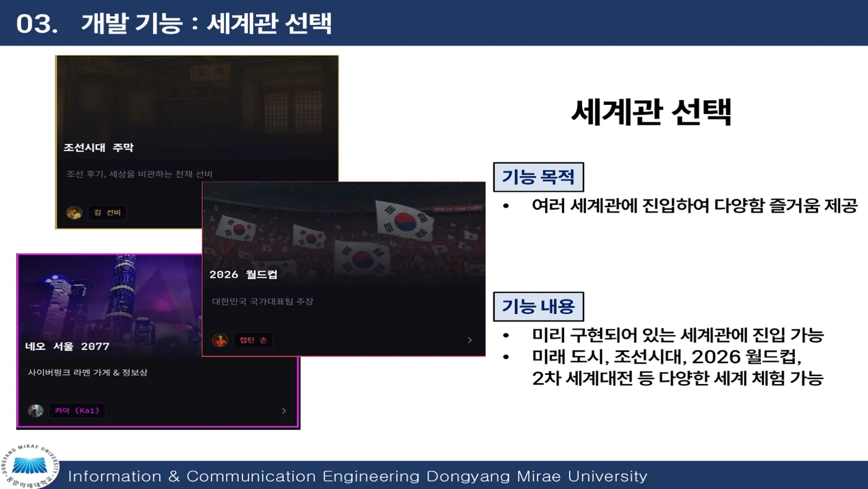Click the 김 선비 avatar icon
The image size is (868, 489).
click(x=74, y=213)
